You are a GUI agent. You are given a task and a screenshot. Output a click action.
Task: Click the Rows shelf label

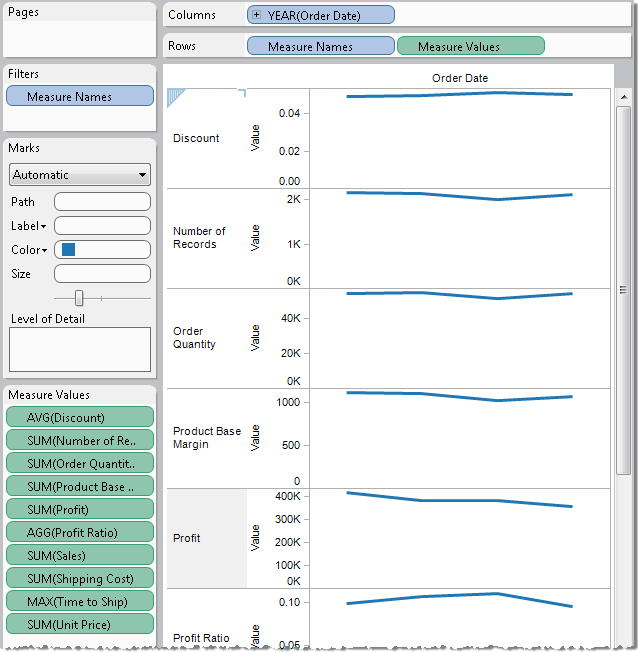[x=182, y=46]
